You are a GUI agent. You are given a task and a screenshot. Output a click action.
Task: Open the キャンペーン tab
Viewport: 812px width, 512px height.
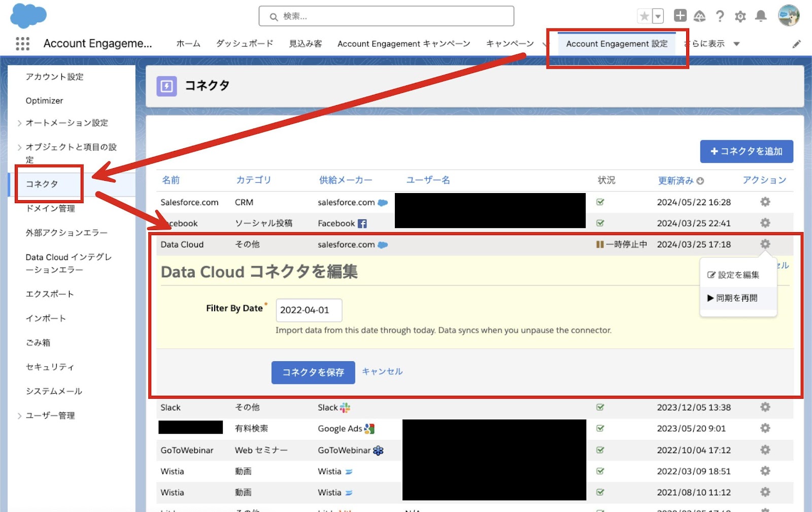click(x=510, y=44)
